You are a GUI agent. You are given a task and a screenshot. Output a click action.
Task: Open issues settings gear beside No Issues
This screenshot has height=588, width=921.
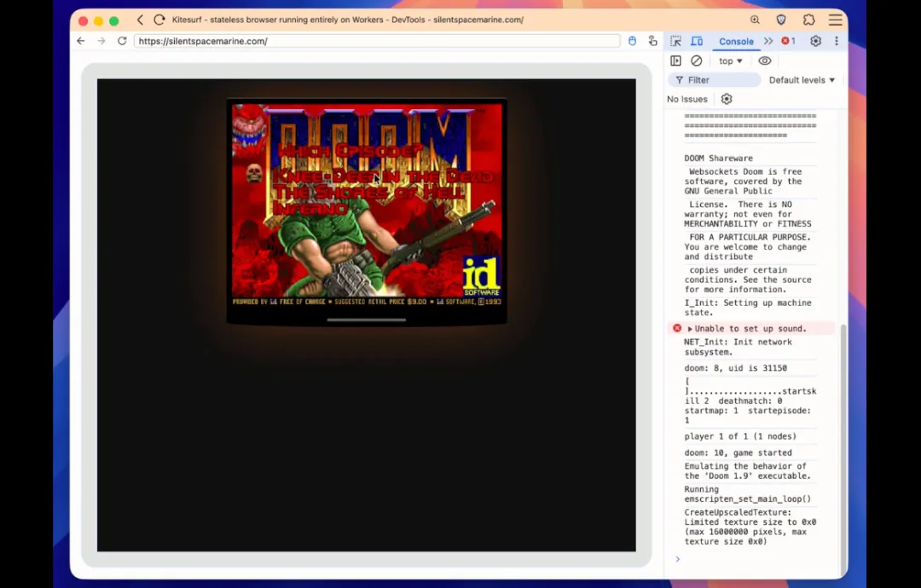[x=727, y=99]
